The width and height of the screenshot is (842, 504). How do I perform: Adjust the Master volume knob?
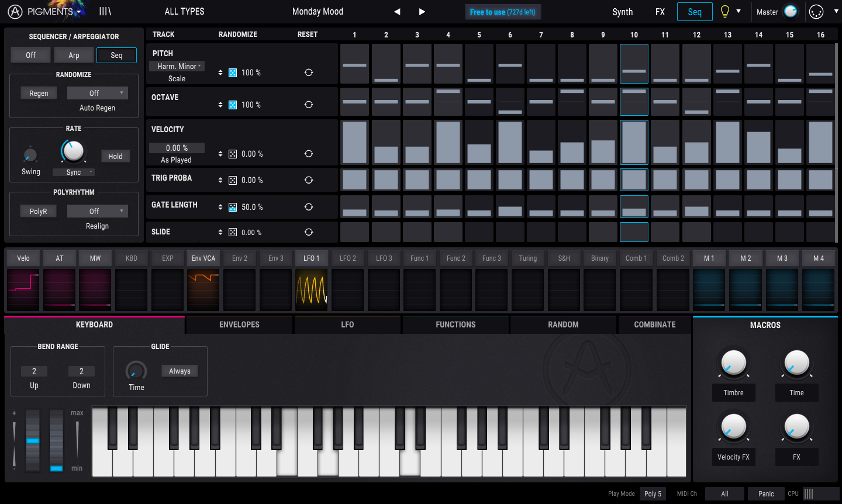791,11
